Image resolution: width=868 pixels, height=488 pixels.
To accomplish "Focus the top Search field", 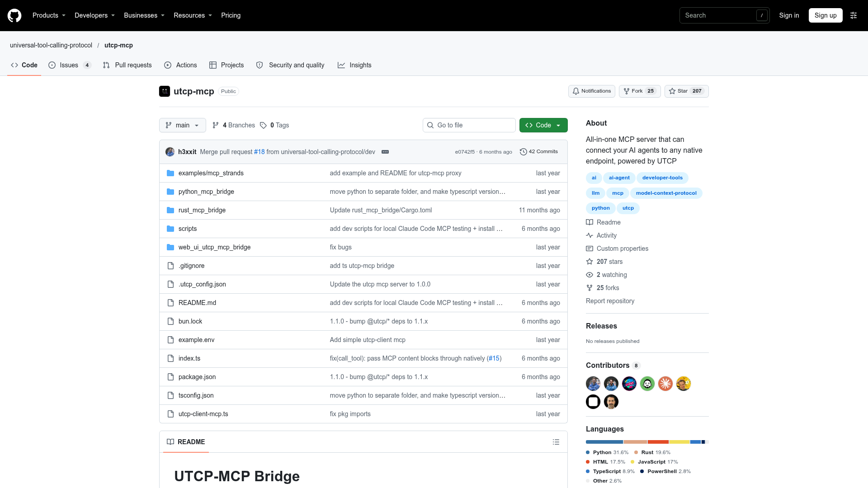I will (x=724, y=15).
